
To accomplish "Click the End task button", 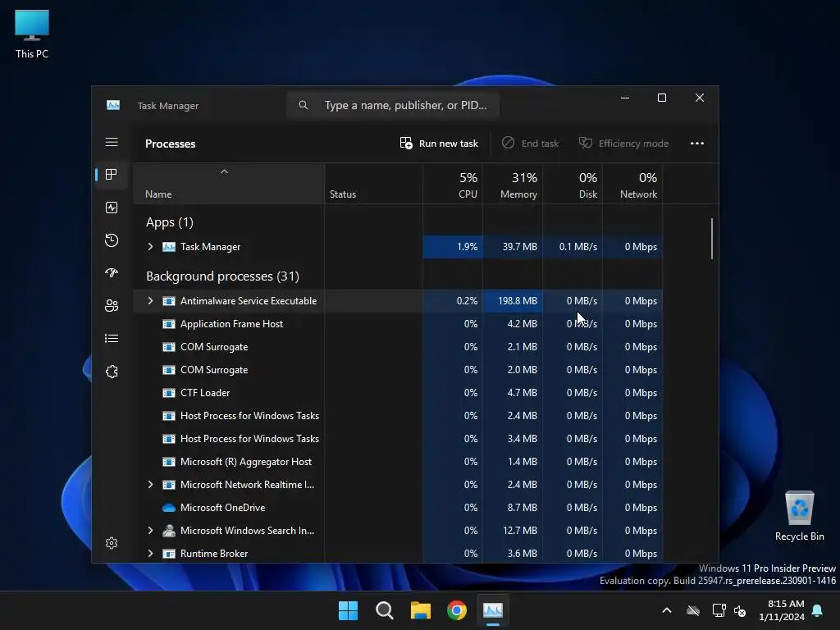I will click(531, 143).
